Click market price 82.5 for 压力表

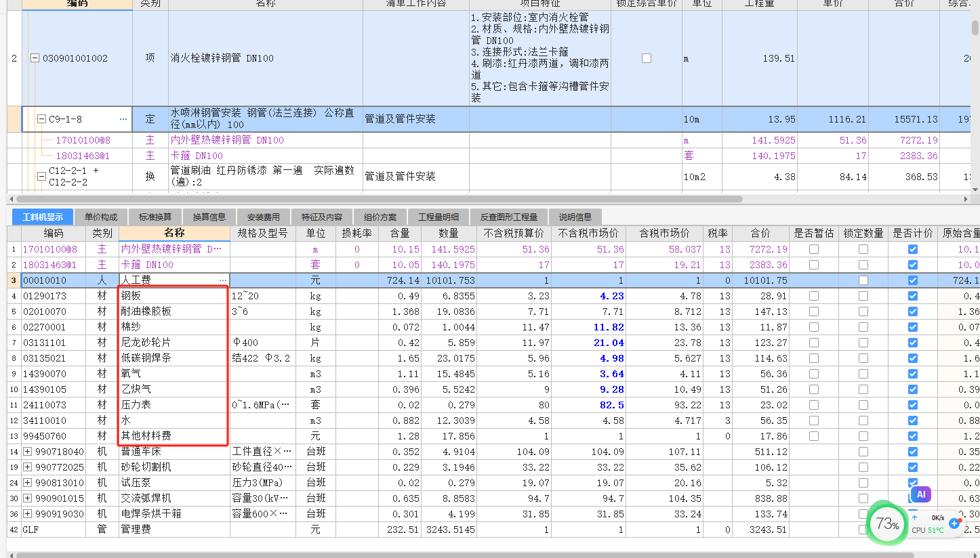point(588,405)
